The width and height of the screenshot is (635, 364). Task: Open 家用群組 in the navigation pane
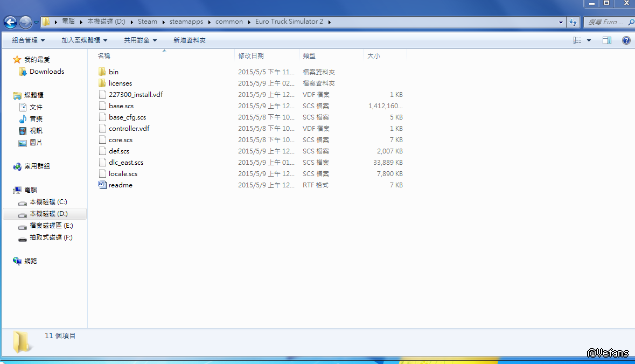pos(37,166)
